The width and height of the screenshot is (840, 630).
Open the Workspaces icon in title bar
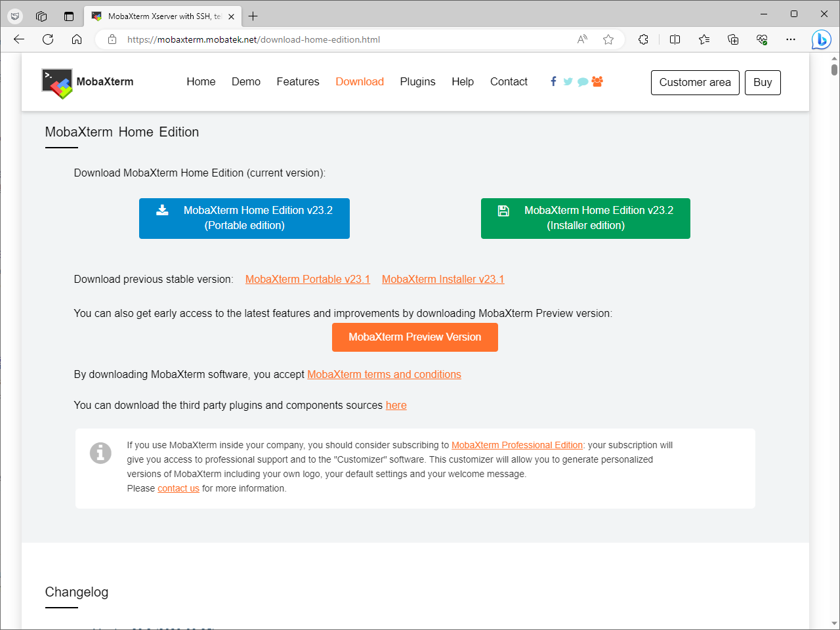(x=41, y=16)
